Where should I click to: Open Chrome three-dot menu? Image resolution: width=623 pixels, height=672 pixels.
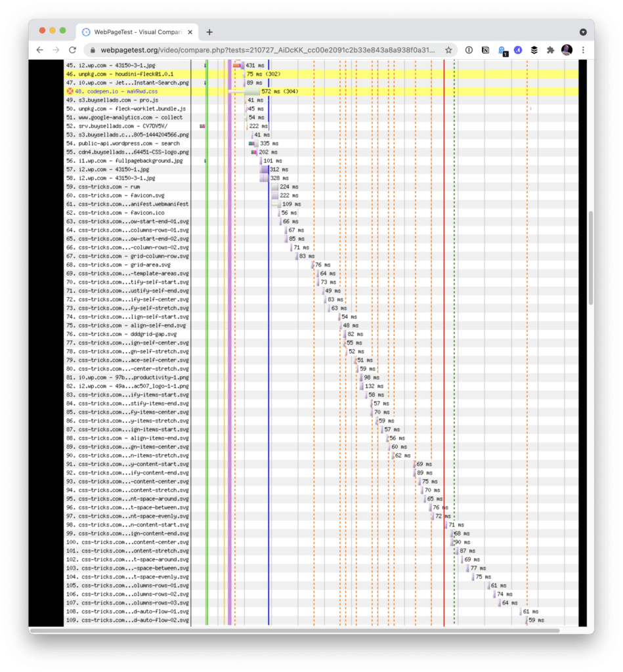pos(583,50)
